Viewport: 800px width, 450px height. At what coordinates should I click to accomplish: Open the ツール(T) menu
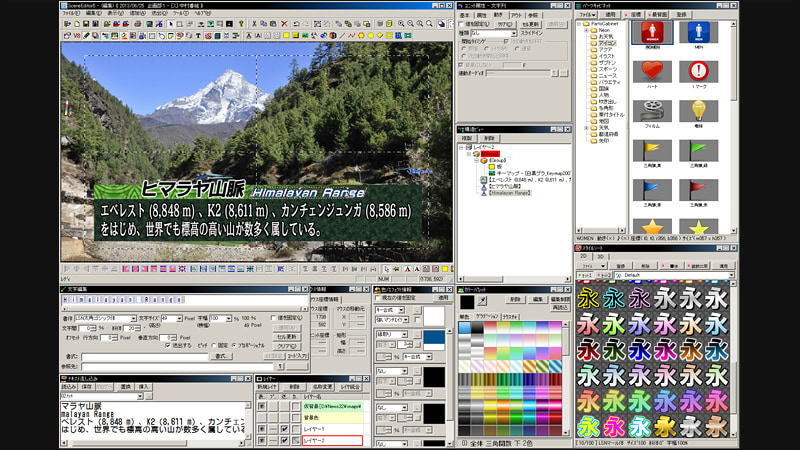[181, 13]
